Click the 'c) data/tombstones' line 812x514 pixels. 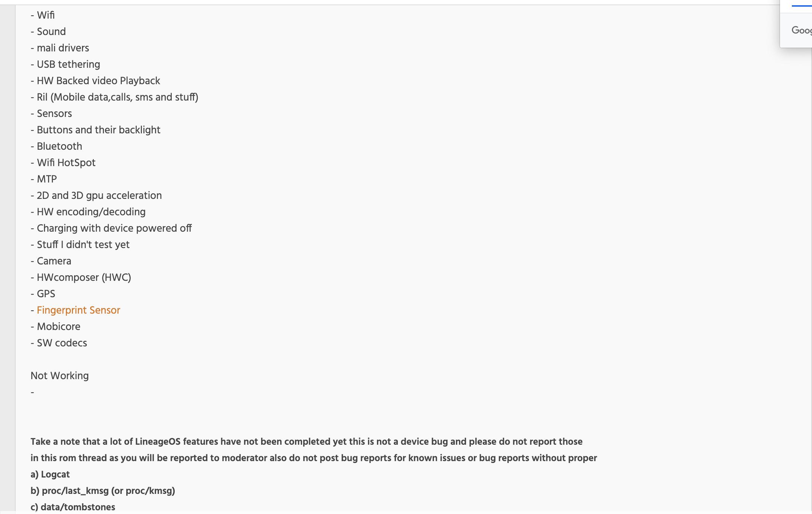[x=73, y=507]
